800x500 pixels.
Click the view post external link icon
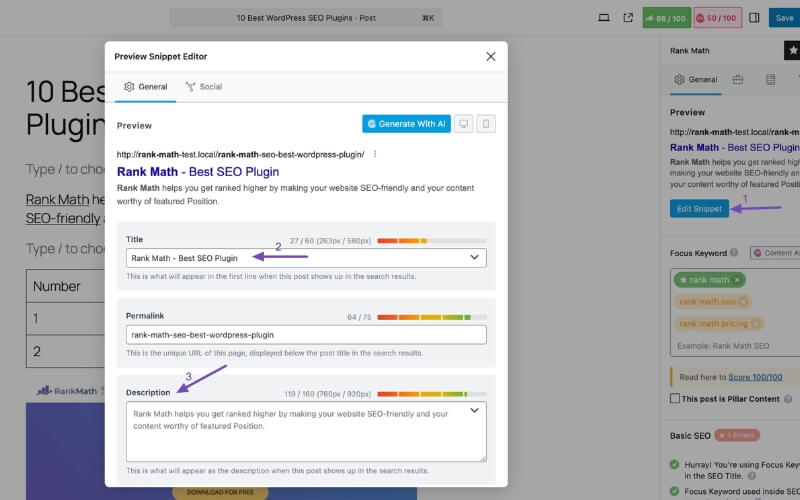pyautogui.click(x=628, y=18)
